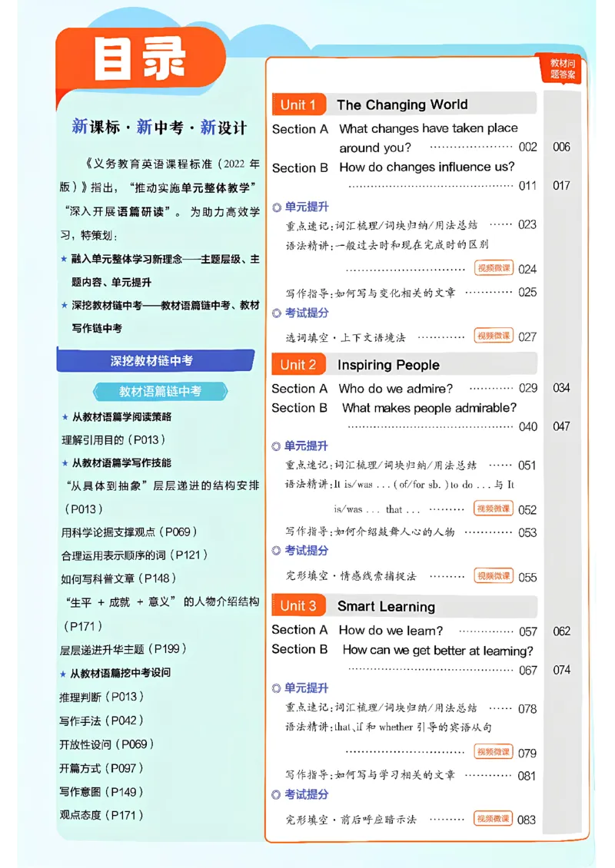This screenshot has height=868, width=615.
Task: Click the circle bullet before Unit 2 考试提分
Action: click(x=277, y=551)
